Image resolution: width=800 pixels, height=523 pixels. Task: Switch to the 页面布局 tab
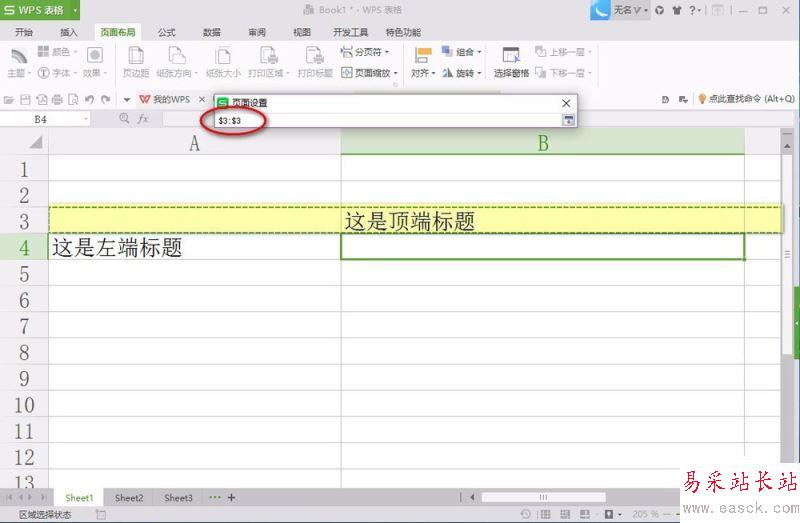click(118, 32)
